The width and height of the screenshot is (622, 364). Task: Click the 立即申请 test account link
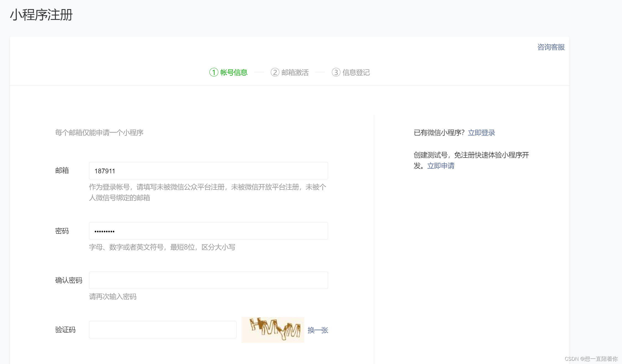coord(441,166)
